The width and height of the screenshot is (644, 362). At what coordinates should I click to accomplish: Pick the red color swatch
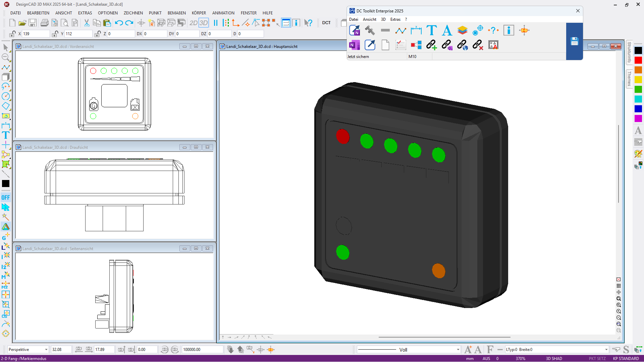point(638,60)
